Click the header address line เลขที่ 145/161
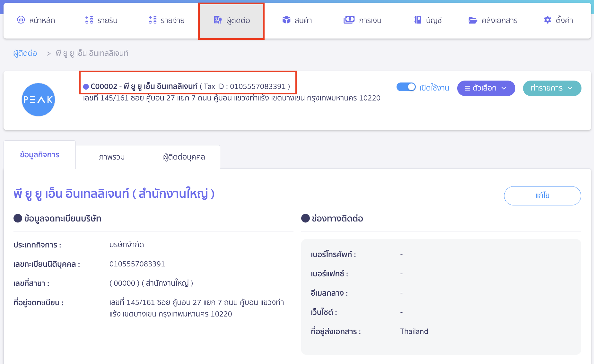 coord(231,98)
